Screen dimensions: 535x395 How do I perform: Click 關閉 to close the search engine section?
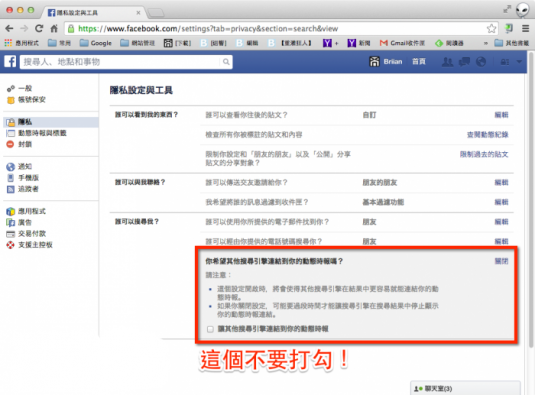point(501,261)
